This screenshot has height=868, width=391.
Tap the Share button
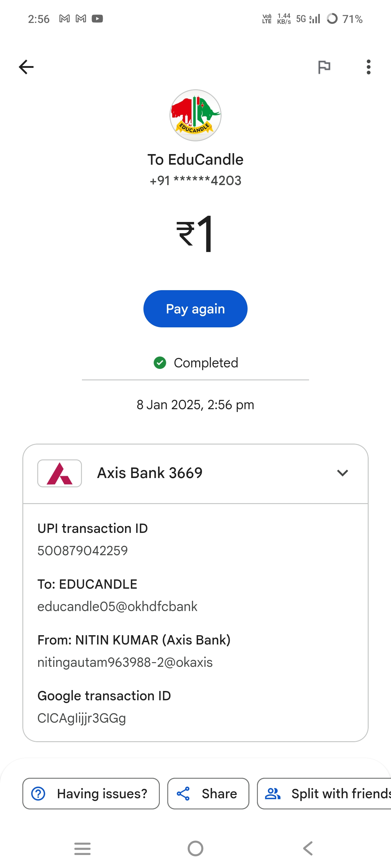pyautogui.click(x=208, y=793)
